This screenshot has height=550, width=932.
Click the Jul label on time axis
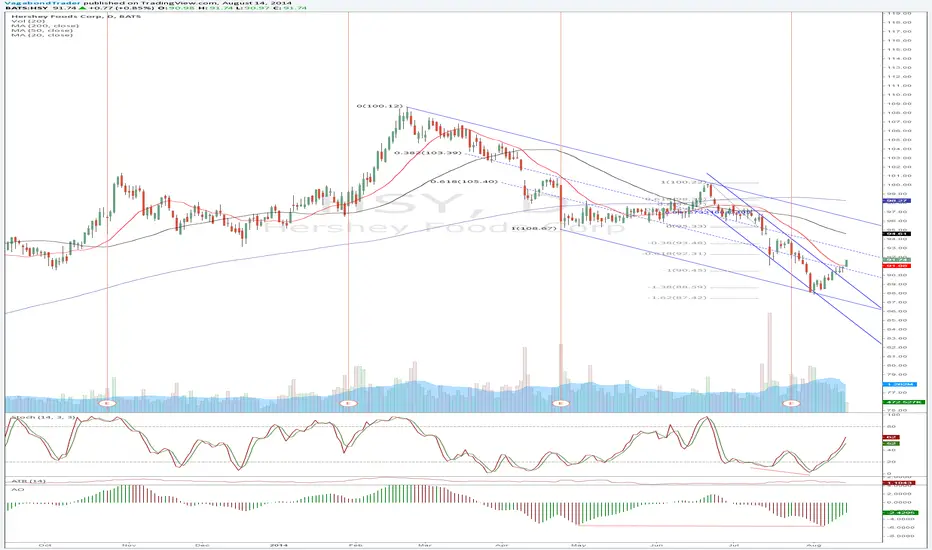click(734, 545)
